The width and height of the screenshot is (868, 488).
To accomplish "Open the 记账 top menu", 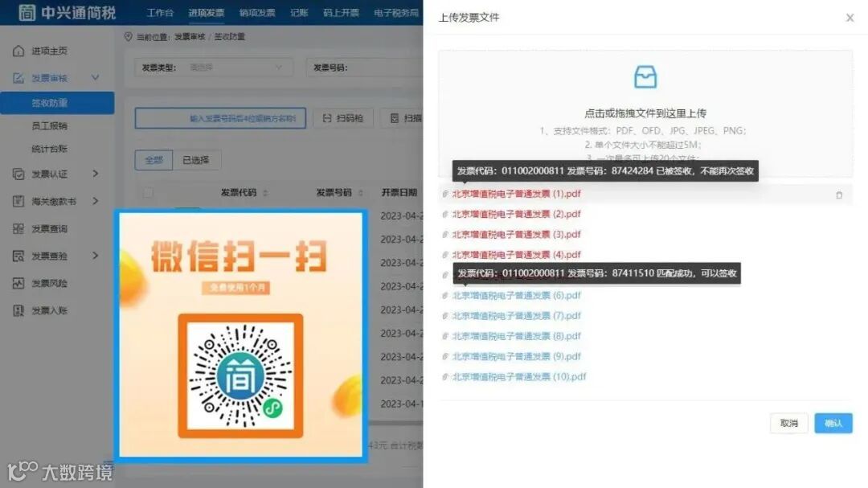I will [x=299, y=13].
